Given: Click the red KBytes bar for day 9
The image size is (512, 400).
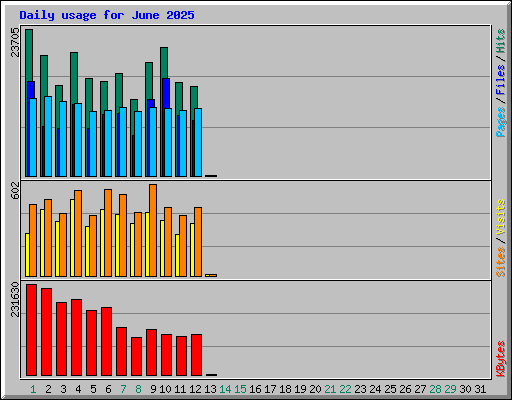Looking at the screenshot, I should [151, 353].
